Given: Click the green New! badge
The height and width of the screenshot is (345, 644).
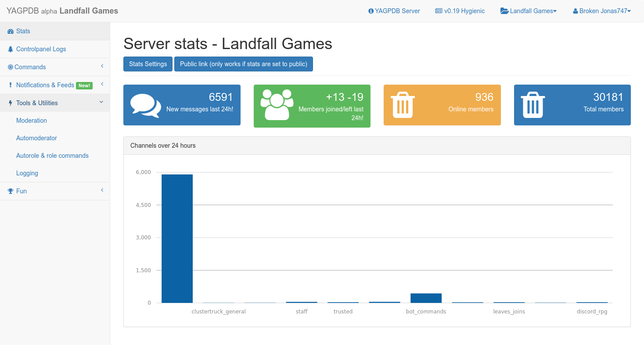Looking at the screenshot, I should 84,85.
